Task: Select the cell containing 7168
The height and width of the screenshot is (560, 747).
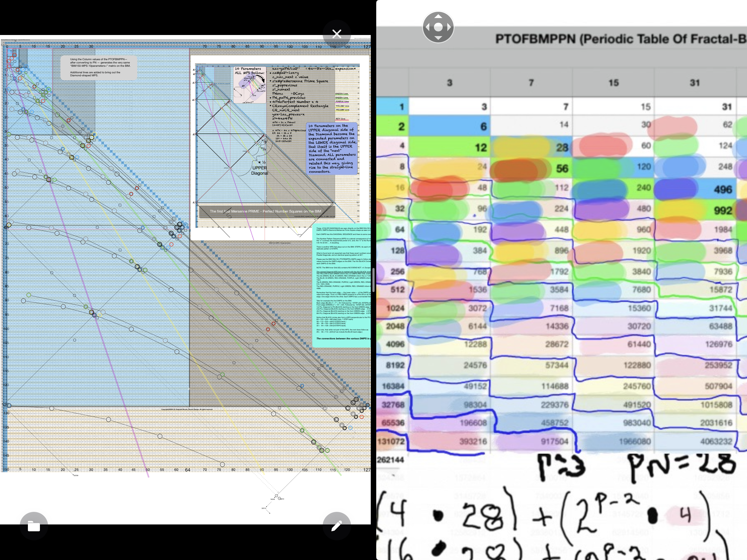Action: click(531, 308)
